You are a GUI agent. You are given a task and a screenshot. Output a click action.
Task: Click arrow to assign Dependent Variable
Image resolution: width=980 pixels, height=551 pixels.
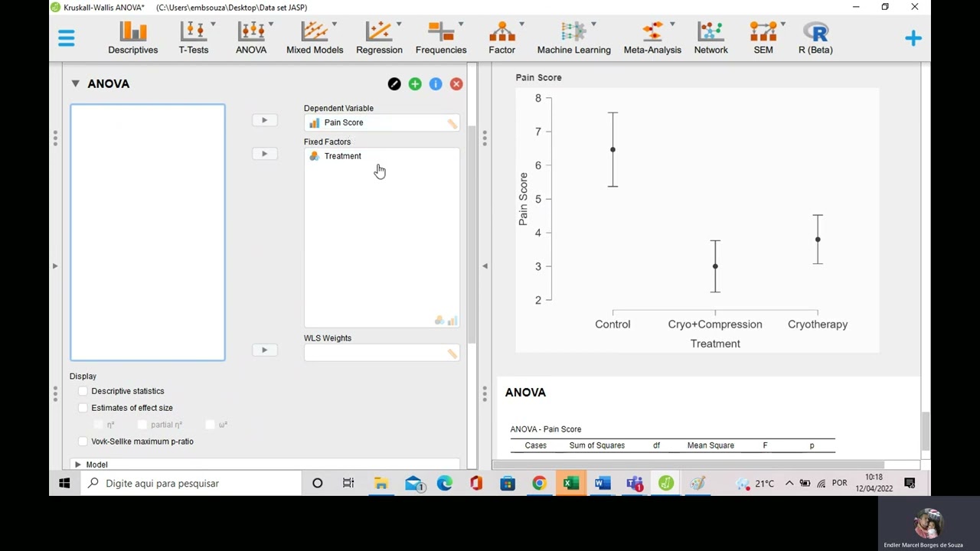pos(264,120)
